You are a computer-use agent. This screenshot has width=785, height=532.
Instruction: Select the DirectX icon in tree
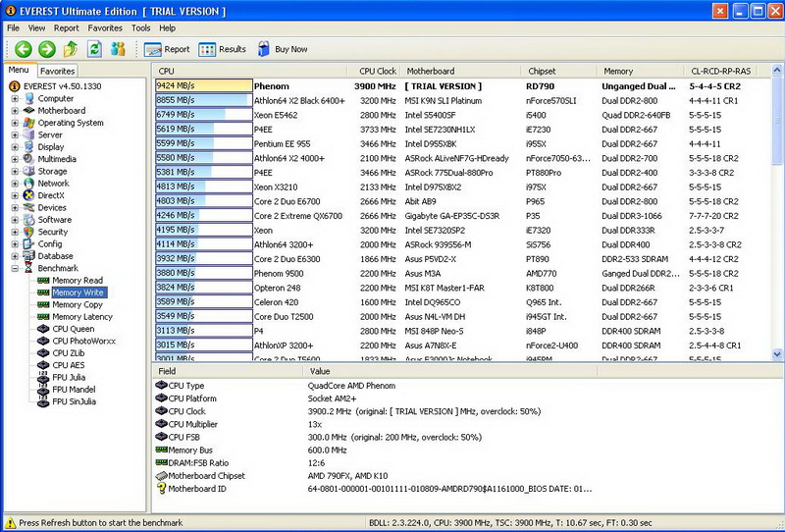(29, 195)
